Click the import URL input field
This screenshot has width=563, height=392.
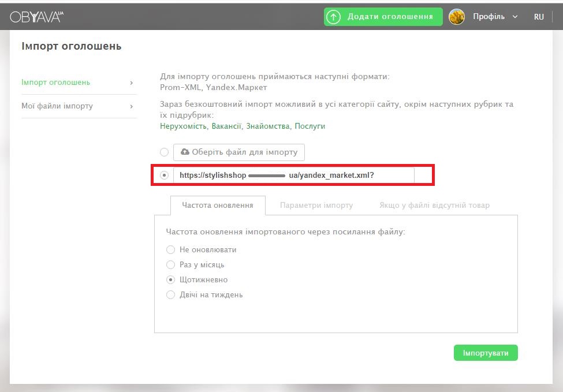293,175
